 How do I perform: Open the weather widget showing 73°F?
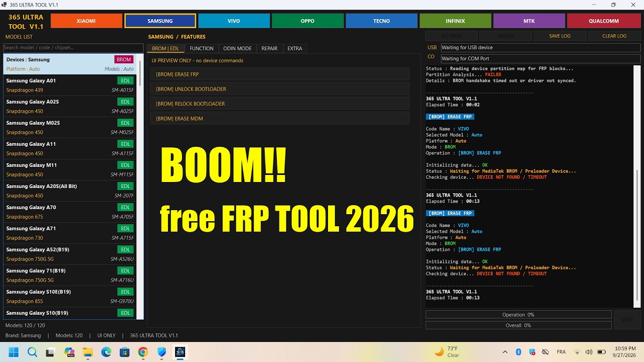[447, 352]
